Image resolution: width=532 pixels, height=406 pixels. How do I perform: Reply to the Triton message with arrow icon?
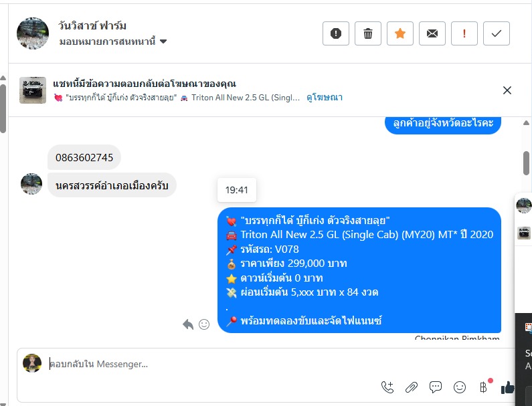(x=188, y=324)
